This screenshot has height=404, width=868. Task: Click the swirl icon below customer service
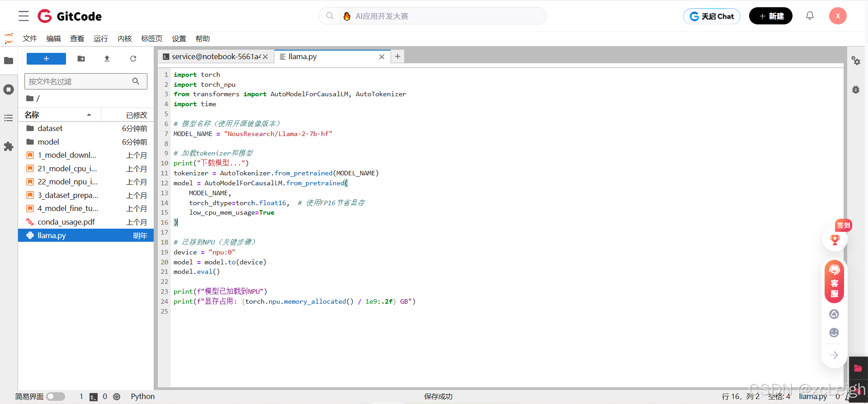834,314
